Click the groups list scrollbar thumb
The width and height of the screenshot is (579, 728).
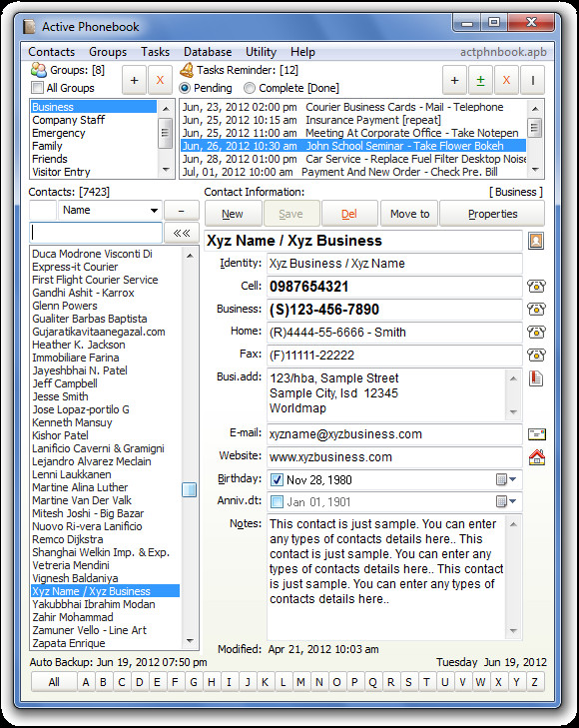[165, 133]
